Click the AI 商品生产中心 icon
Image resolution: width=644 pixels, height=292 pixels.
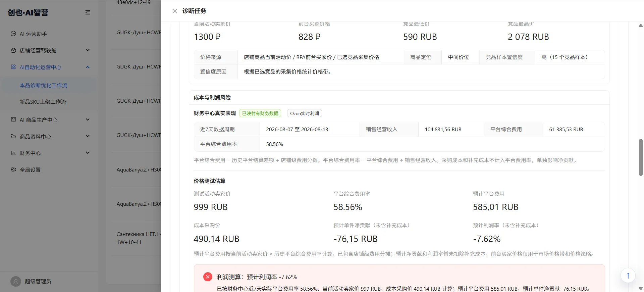click(x=13, y=119)
